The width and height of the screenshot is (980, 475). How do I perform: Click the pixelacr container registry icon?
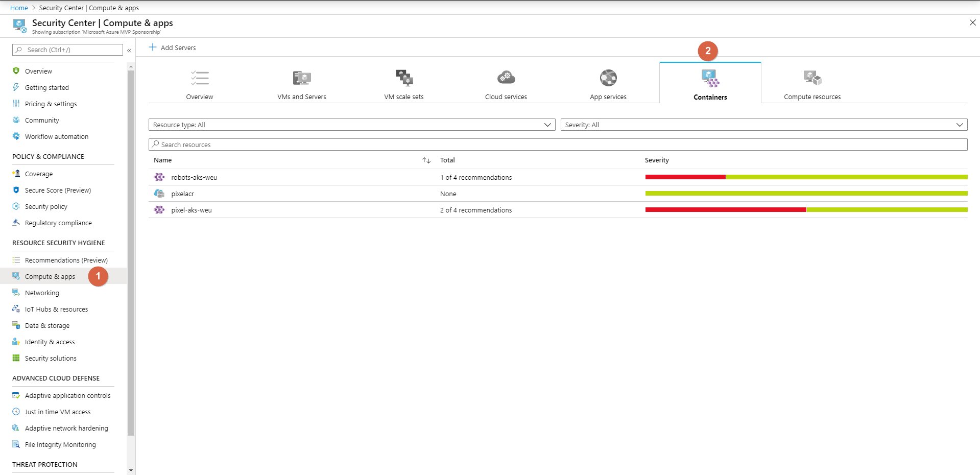pyautogui.click(x=159, y=194)
